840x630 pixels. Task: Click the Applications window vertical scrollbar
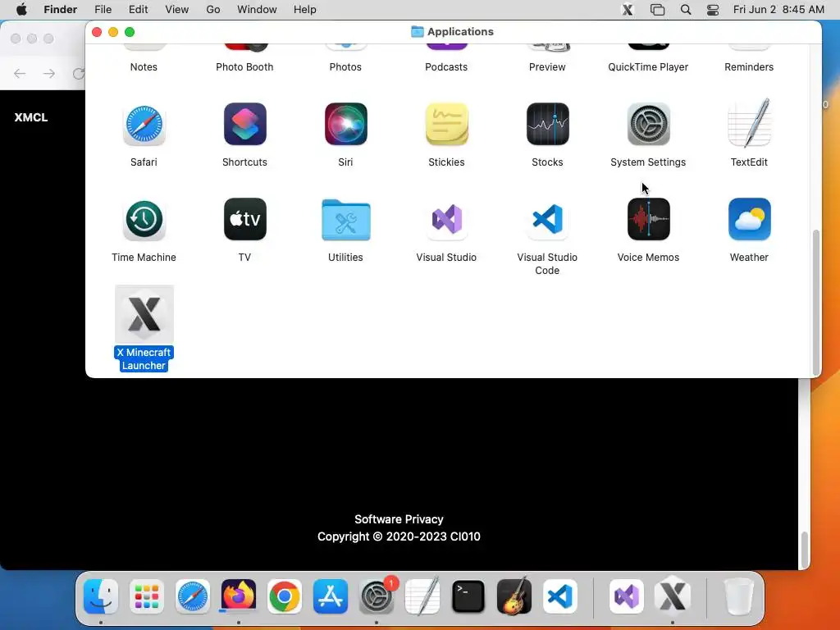point(816,302)
